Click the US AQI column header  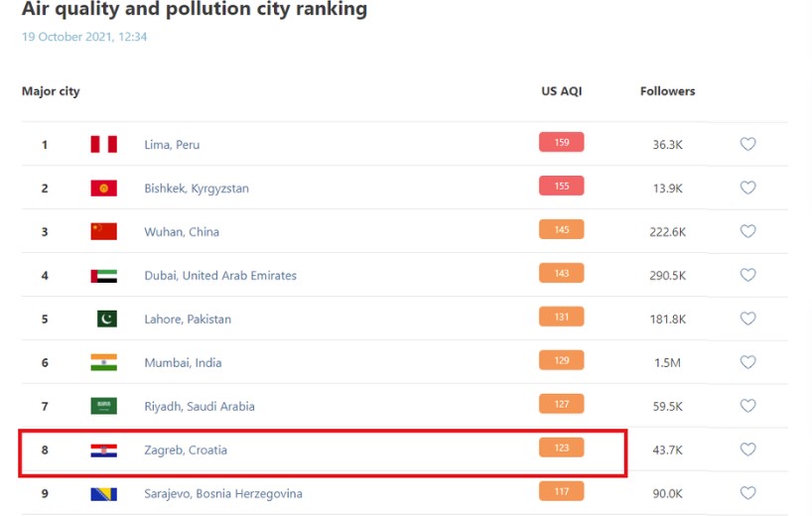point(561,91)
